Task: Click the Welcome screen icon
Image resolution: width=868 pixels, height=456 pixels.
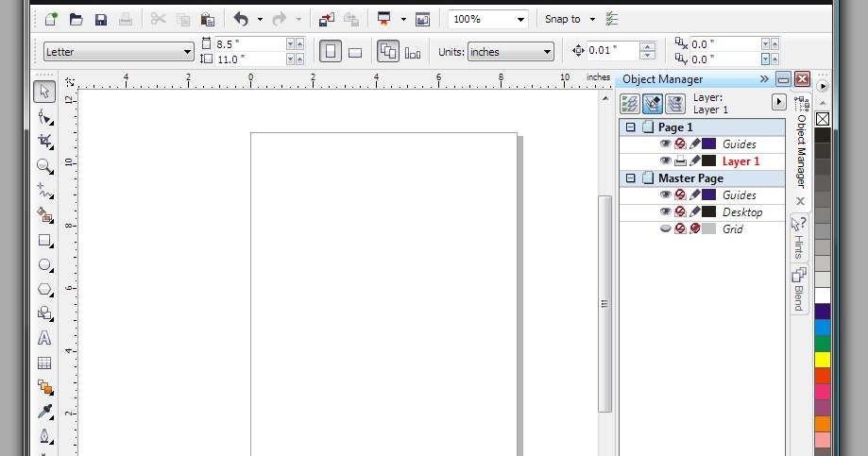Action: [x=422, y=20]
